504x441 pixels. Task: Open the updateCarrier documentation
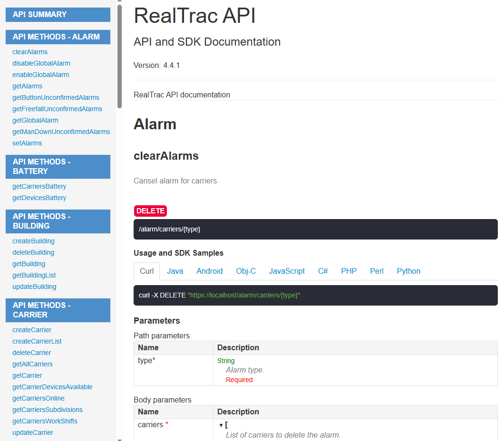(x=32, y=432)
